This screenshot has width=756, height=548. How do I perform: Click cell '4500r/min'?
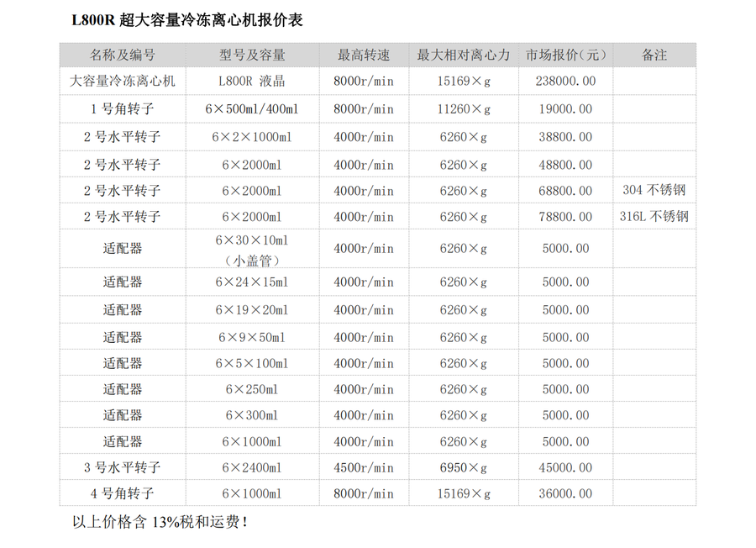point(364,467)
